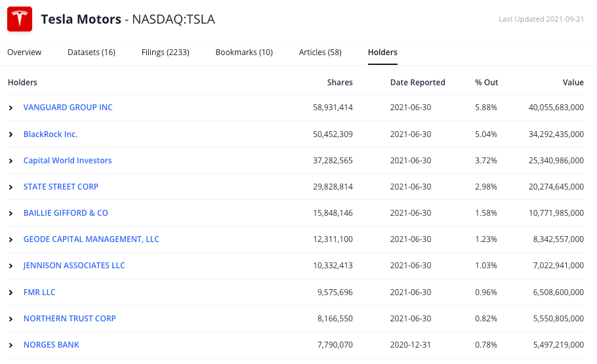Click the Tesla Motors company title
This screenshot has width=597, height=364.
[x=81, y=19]
